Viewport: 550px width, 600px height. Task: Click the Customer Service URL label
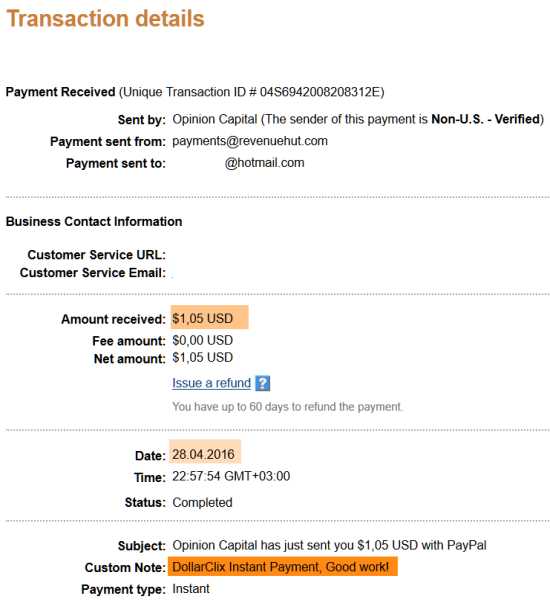pyautogui.click(x=96, y=255)
